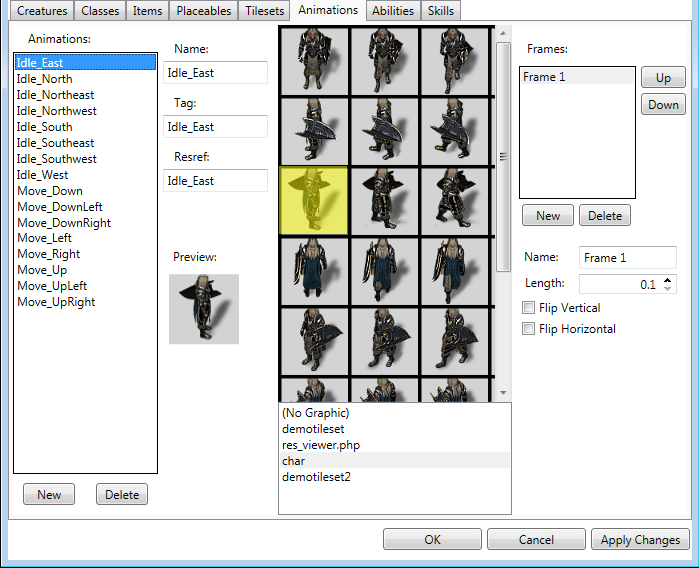Move frame up with Up button
Image resolution: width=699 pixels, height=568 pixels.
click(663, 78)
